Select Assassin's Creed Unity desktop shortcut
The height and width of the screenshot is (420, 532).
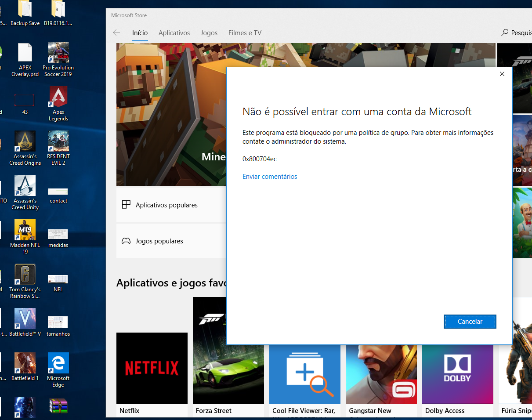coord(25,193)
